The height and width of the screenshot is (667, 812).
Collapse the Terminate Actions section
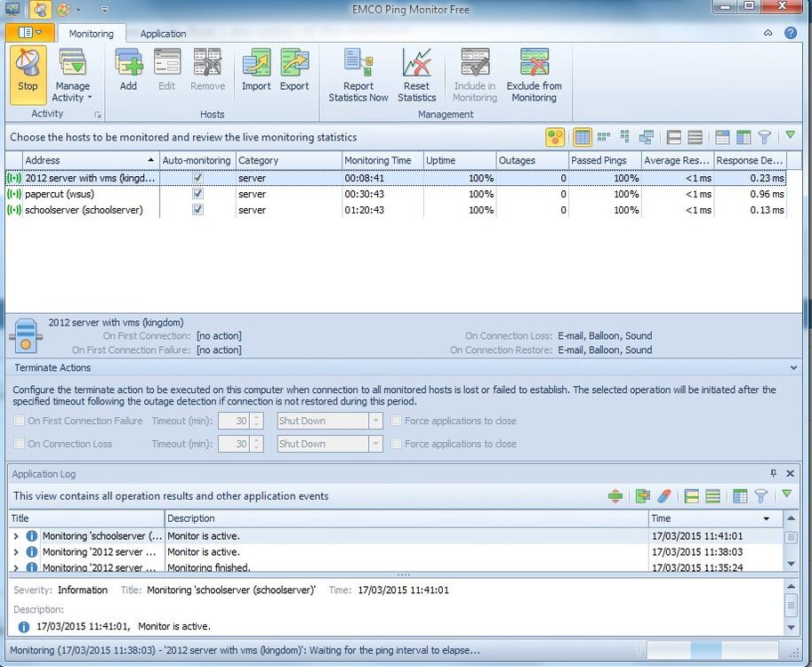793,367
